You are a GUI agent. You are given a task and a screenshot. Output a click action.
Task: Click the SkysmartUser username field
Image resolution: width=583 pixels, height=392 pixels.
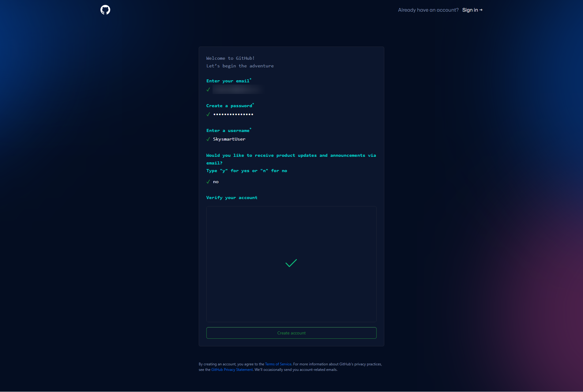pyautogui.click(x=229, y=139)
